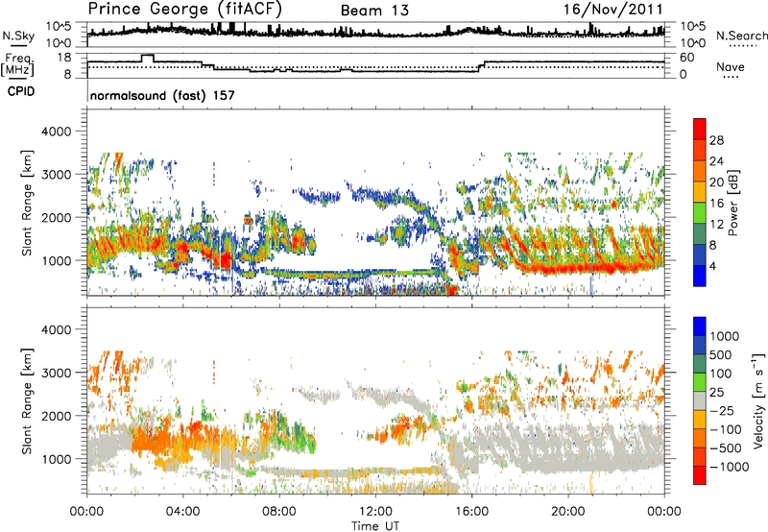Click the '60' Nave axis tick
768x532 pixels.
click(686, 58)
